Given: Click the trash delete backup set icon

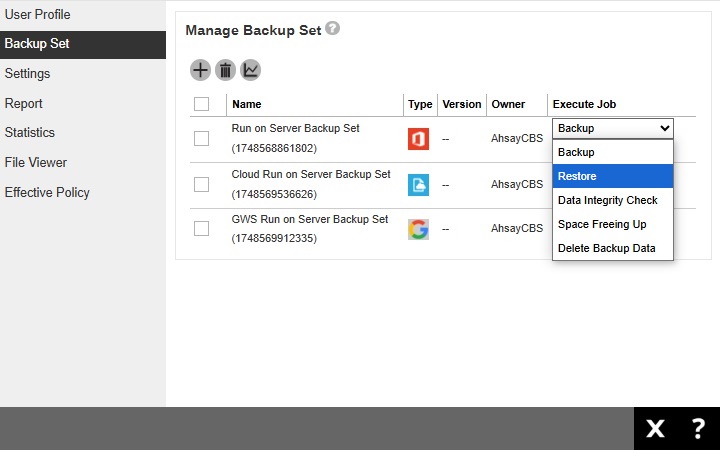Looking at the screenshot, I should [x=225, y=70].
